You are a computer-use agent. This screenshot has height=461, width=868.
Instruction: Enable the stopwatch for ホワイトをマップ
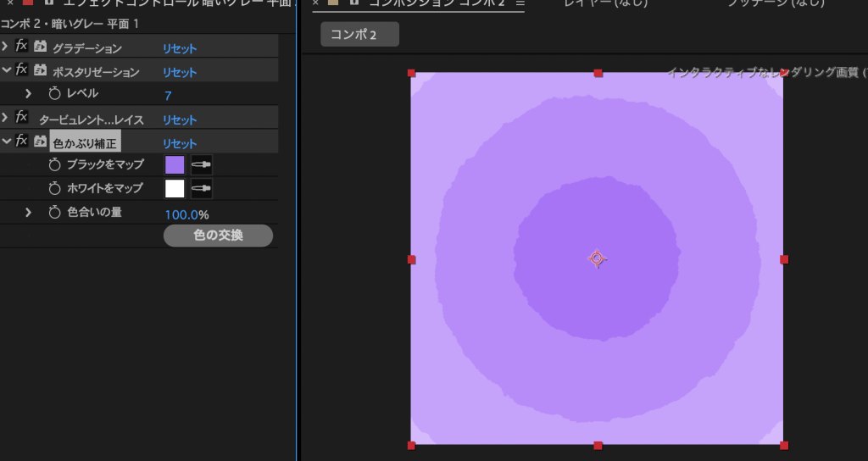55,188
